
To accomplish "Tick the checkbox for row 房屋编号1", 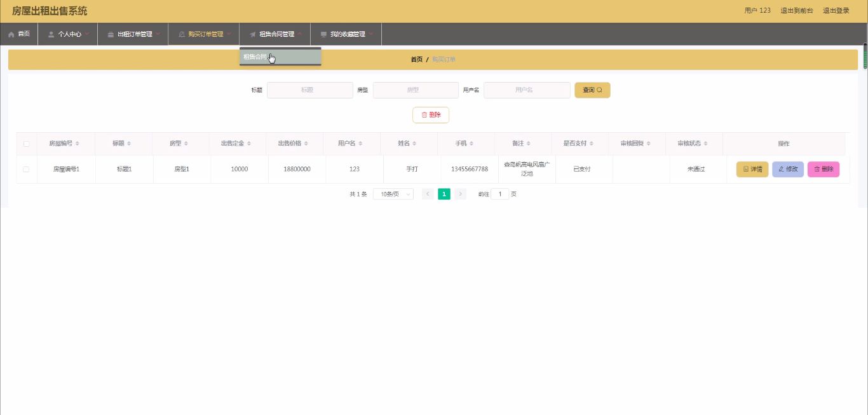I will (x=26, y=169).
